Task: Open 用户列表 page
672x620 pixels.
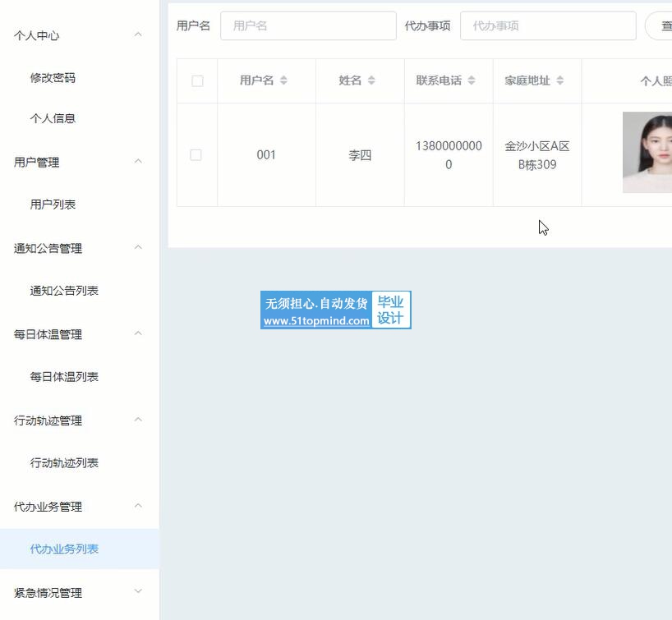Action: pyautogui.click(x=53, y=204)
